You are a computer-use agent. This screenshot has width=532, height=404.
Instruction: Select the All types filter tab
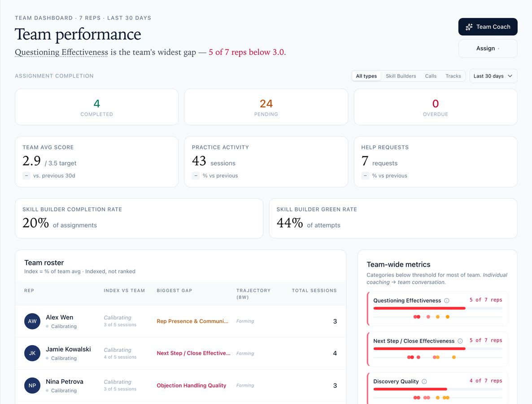point(366,76)
